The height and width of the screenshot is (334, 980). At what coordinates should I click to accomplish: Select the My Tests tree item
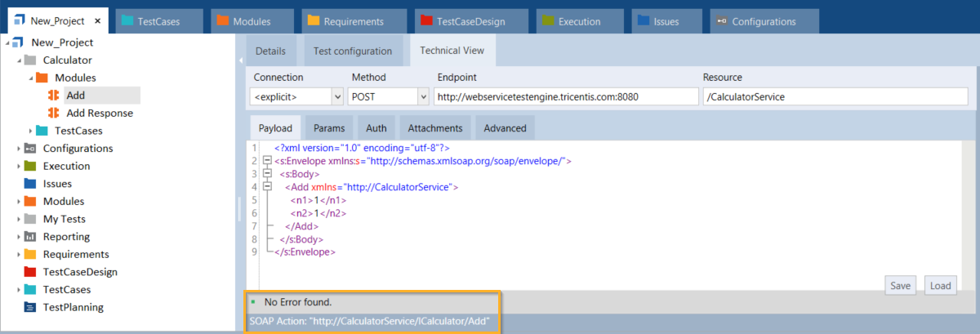64,219
